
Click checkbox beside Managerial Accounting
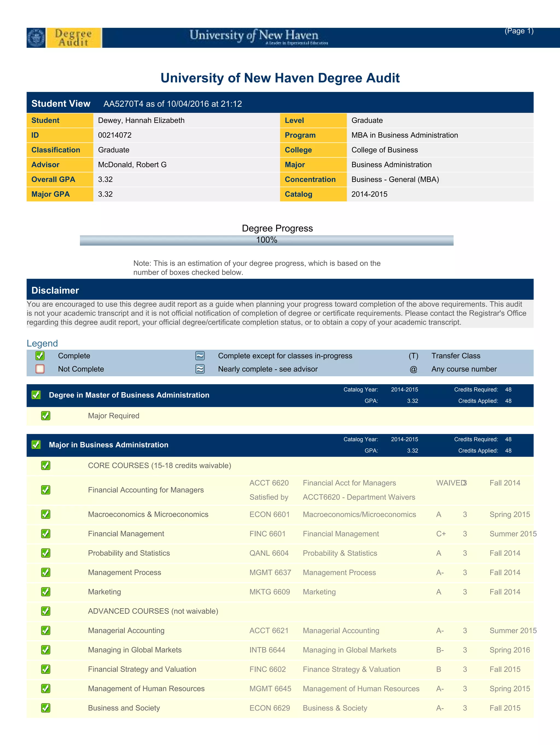(x=46, y=630)
